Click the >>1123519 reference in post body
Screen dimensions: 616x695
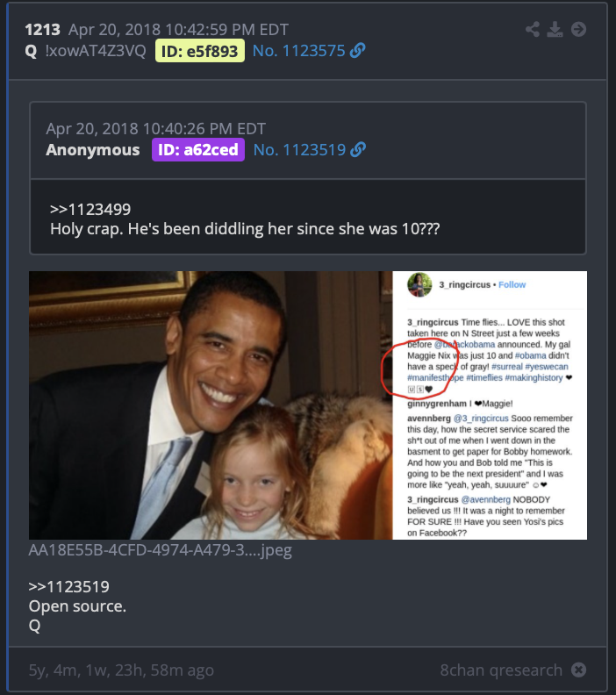coord(68,586)
